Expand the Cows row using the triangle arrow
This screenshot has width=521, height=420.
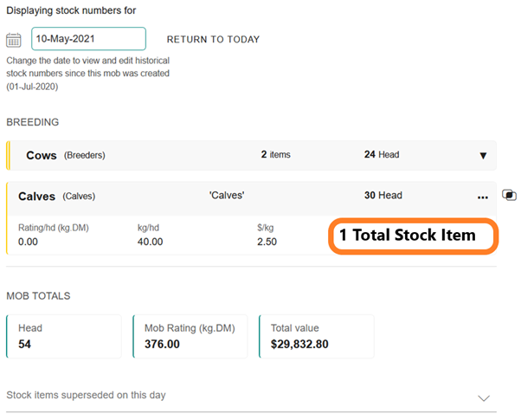483,156
